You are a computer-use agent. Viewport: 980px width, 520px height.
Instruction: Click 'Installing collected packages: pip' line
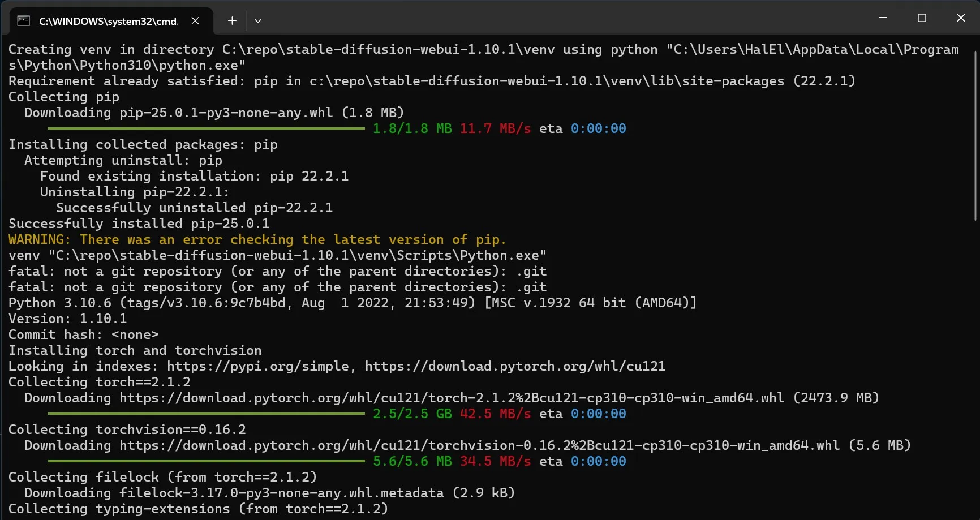pos(143,144)
